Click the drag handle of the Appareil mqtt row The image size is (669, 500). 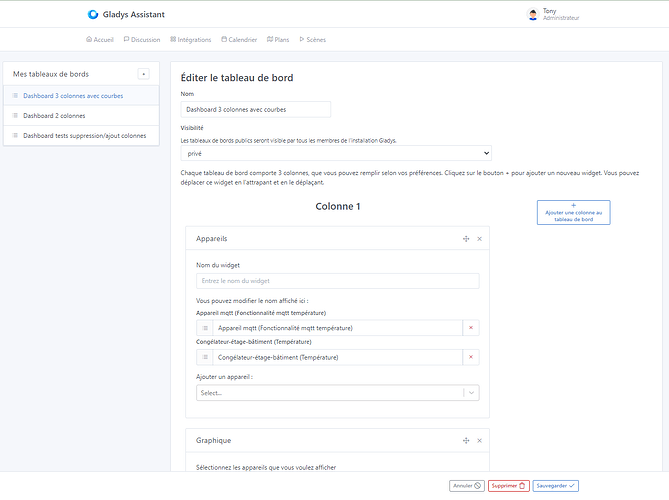204,328
